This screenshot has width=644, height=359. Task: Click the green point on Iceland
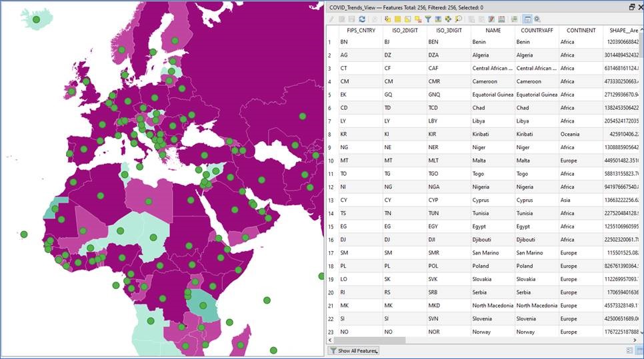(x=36, y=19)
